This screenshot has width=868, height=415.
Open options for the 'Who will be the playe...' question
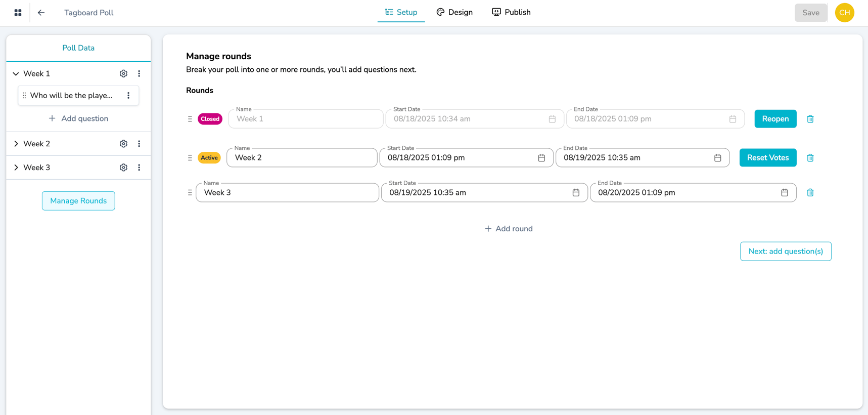[x=128, y=95]
